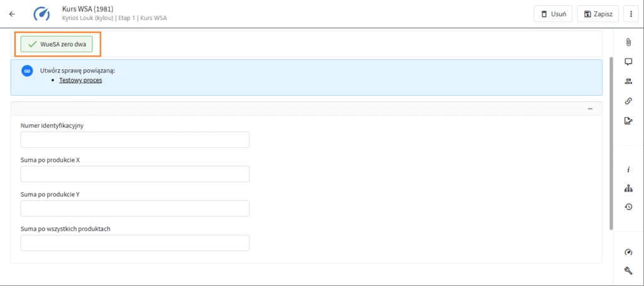
Task: Open the wrench tools icon
Action: pyautogui.click(x=628, y=271)
